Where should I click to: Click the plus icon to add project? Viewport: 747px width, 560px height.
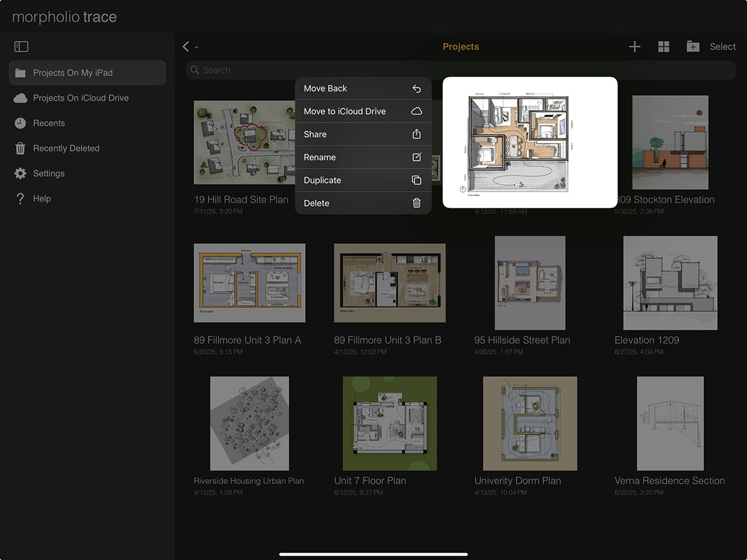pos(634,47)
